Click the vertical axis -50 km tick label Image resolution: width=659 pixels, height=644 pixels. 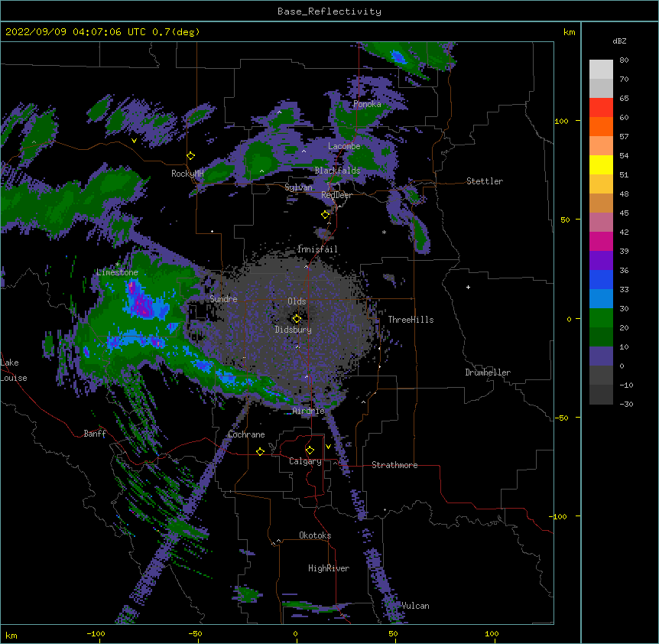(x=561, y=418)
